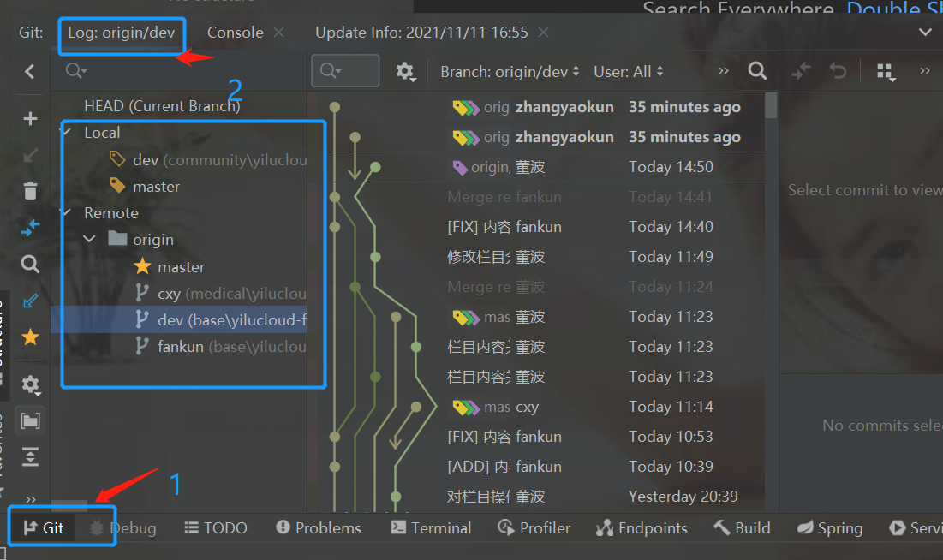This screenshot has width=943, height=560.
Task: Click the plus New Branch icon
Action: pyautogui.click(x=30, y=118)
